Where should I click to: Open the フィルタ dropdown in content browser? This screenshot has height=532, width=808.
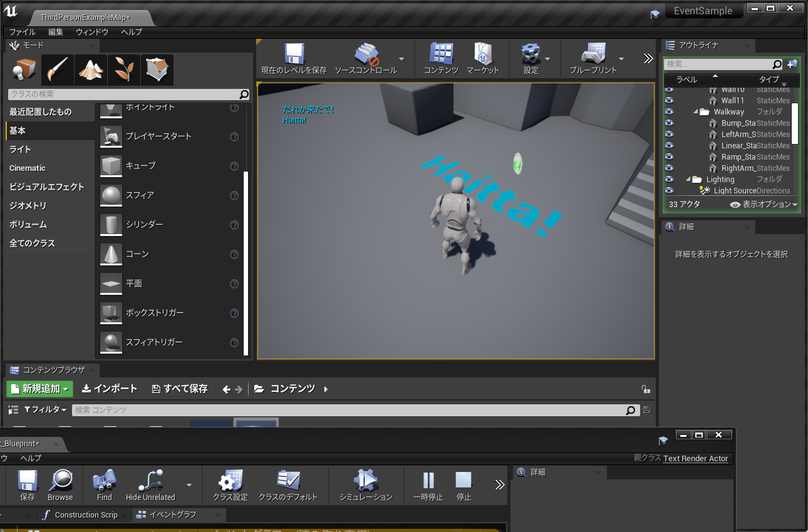(x=46, y=409)
